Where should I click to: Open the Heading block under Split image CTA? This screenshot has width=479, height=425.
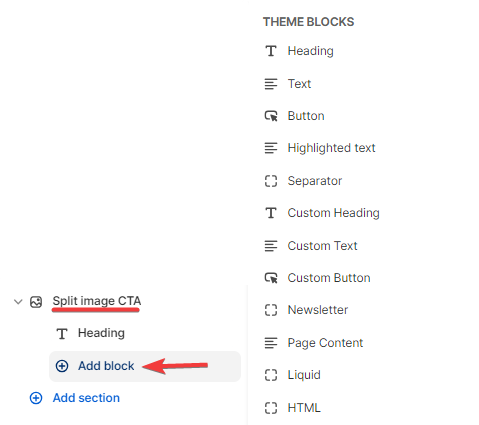pyautogui.click(x=101, y=333)
